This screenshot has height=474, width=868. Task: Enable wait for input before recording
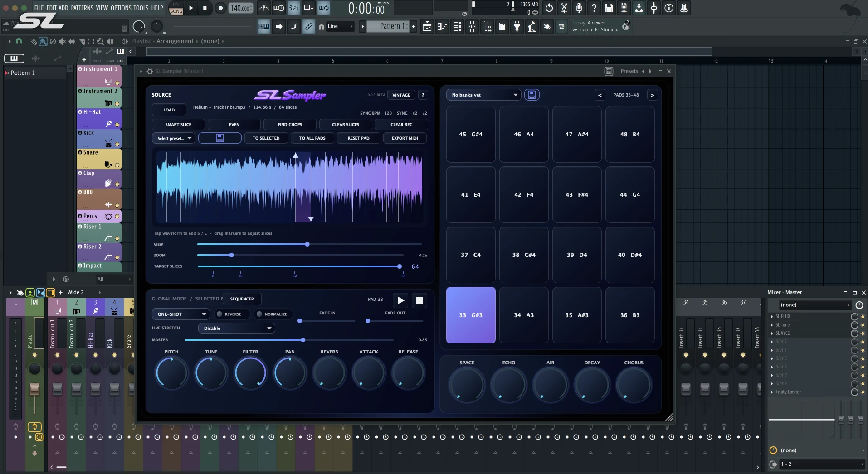coord(279,8)
